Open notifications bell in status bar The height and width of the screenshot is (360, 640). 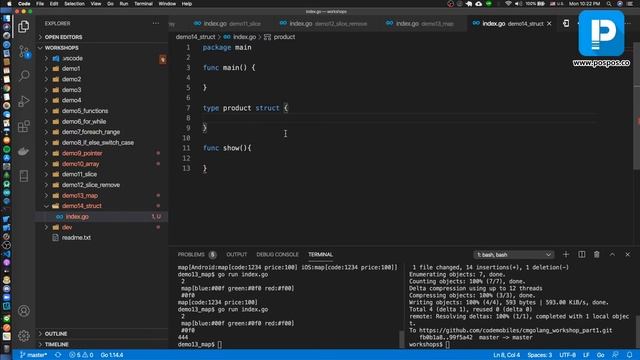pyautogui.click(x=629, y=355)
